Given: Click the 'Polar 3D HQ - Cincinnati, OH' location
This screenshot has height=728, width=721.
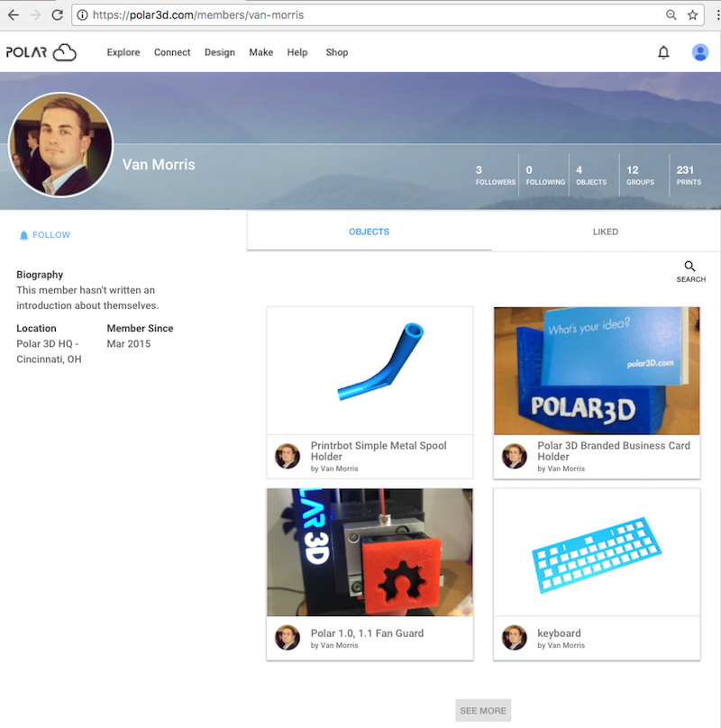Looking at the screenshot, I should pos(49,351).
